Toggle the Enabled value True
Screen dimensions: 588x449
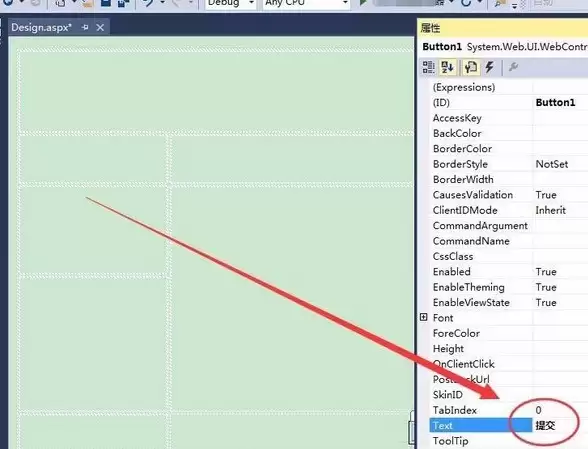point(546,272)
